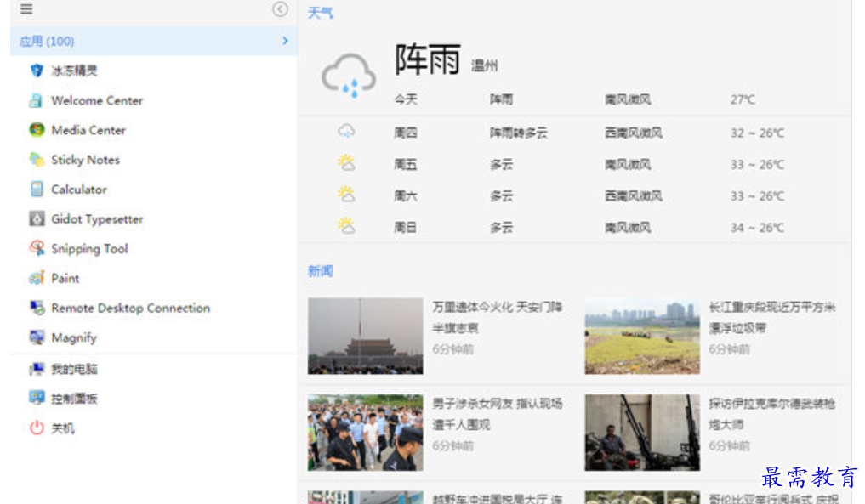Click the 控制面板 label
Image resolution: width=865 pixels, height=504 pixels.
(x=74, y=398)
